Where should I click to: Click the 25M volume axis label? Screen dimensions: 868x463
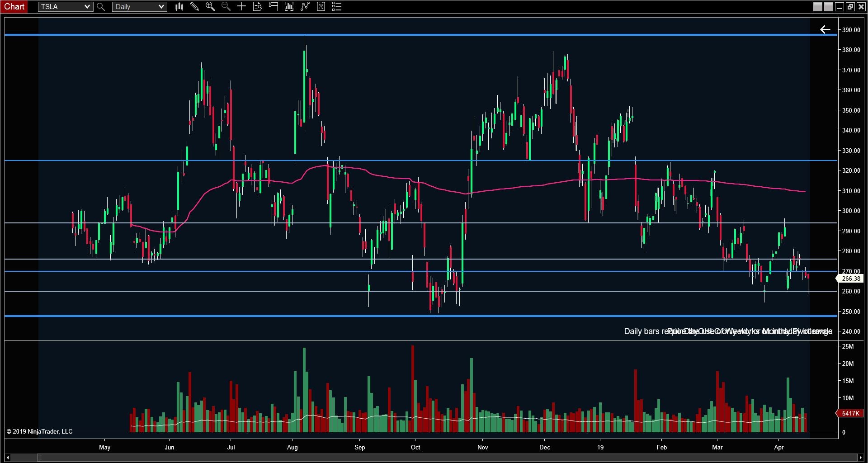(848, 347)
